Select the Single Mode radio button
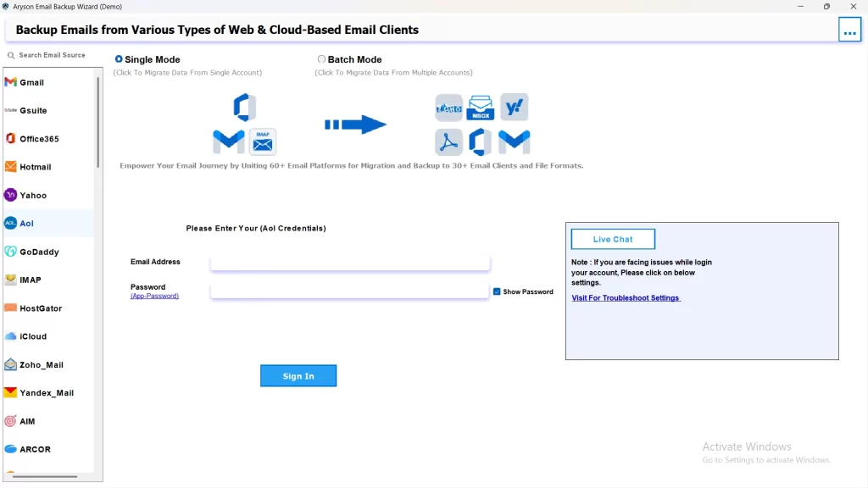The image size is (868, 488). coord(119,59)
